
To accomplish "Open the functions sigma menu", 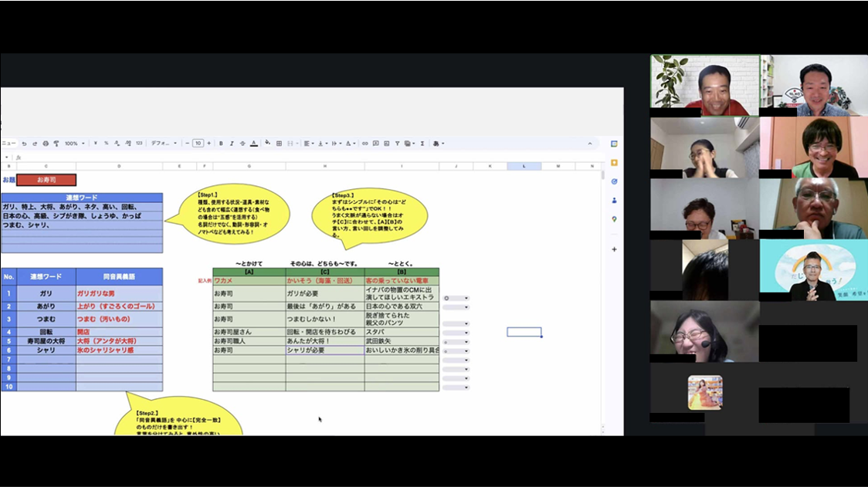I will [x=422, y=144].
